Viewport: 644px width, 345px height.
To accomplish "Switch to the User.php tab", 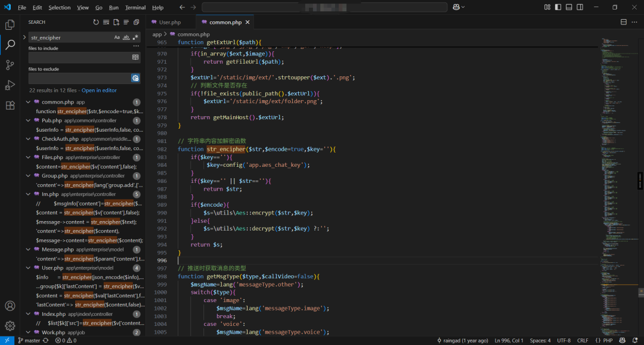I will point(169,22).
